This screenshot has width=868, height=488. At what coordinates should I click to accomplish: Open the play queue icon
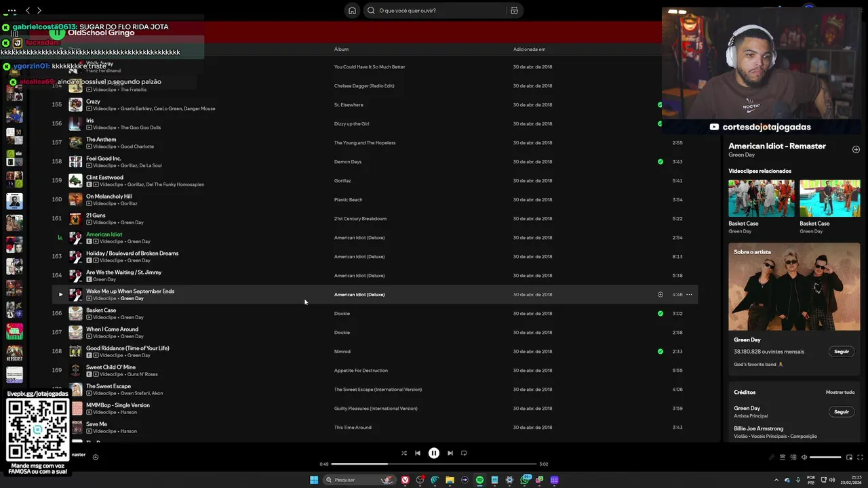point(782,457)
